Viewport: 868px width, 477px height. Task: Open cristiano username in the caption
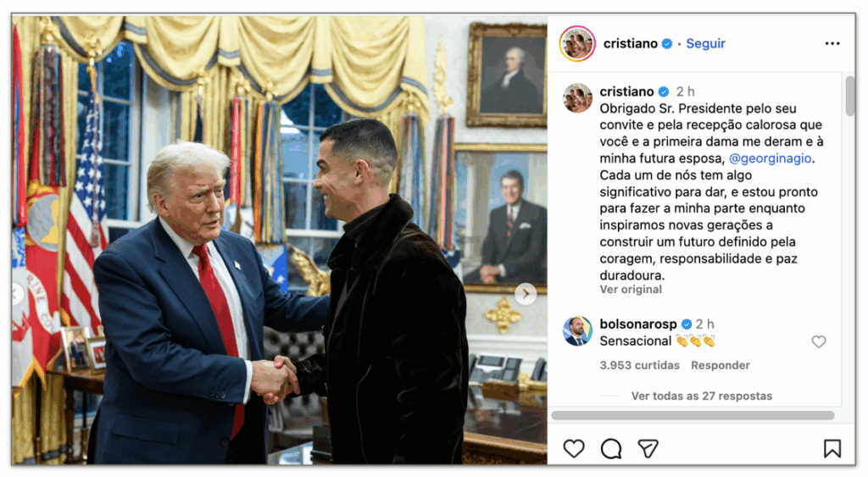pyautogui.click(x=626, y=92)
